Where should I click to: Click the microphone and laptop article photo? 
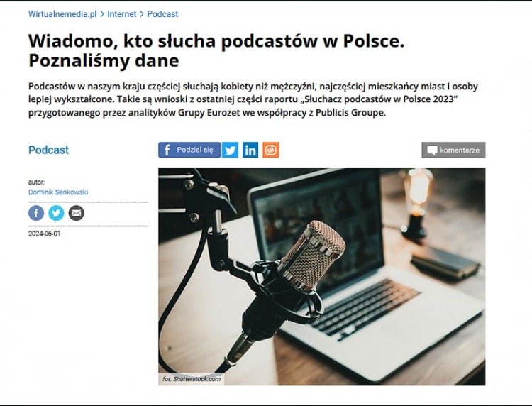coord(321,277)
